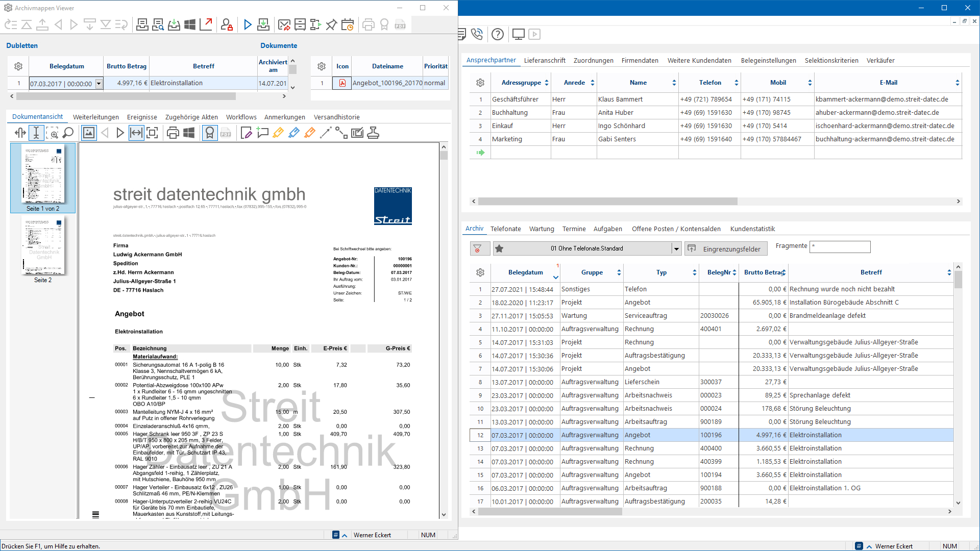The height and width of the screenshot is (551, 980).
Task: Switch to the Workflows tab
Action: coord(241,117)
